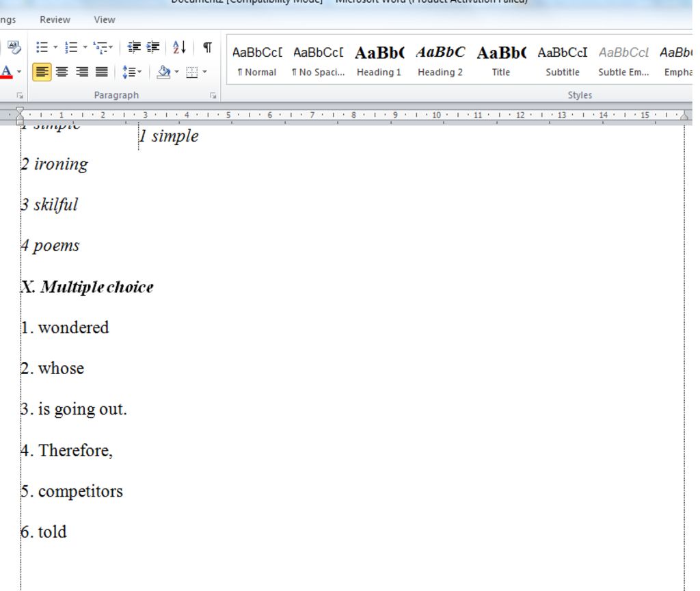The width and height of the screenshot is (700, 591).
Task: Toggle Justify alignment
Action: (x=101, y=71)
